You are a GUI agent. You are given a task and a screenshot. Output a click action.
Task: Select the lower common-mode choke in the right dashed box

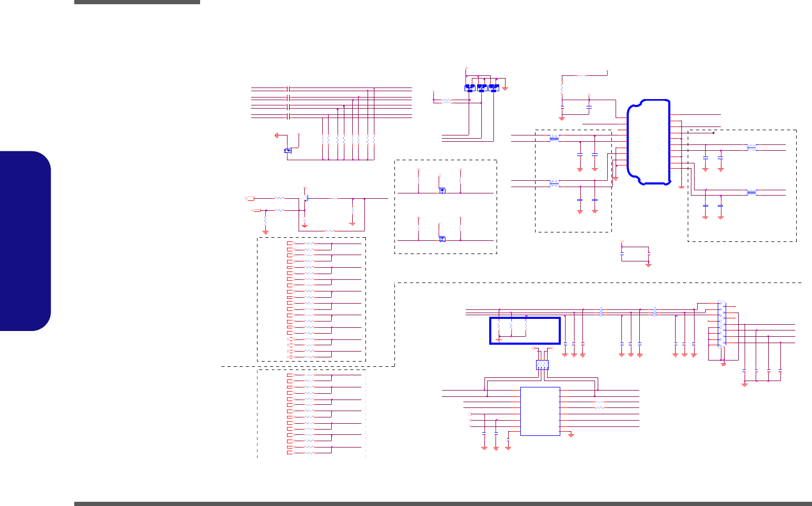[751, 193]
